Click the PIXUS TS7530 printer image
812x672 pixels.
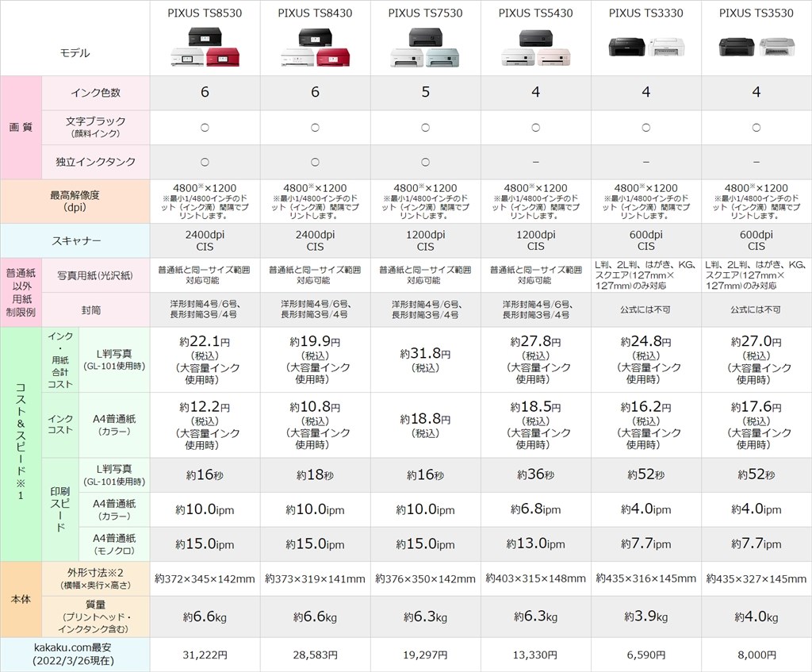(x=425, y=48)
